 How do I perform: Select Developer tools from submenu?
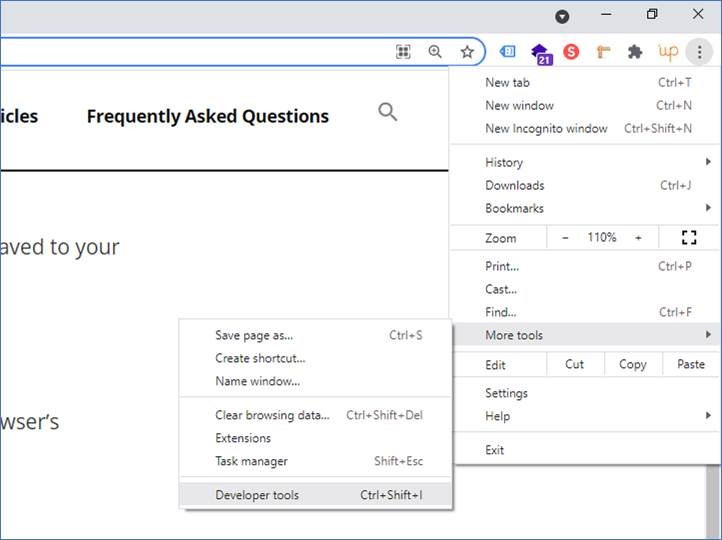[x=257, y=495]
